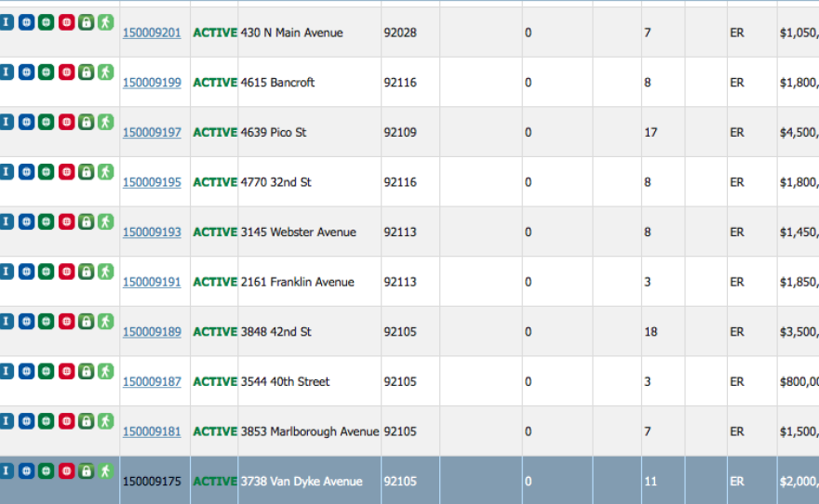Click the zip code 92109

pos(400,133)
